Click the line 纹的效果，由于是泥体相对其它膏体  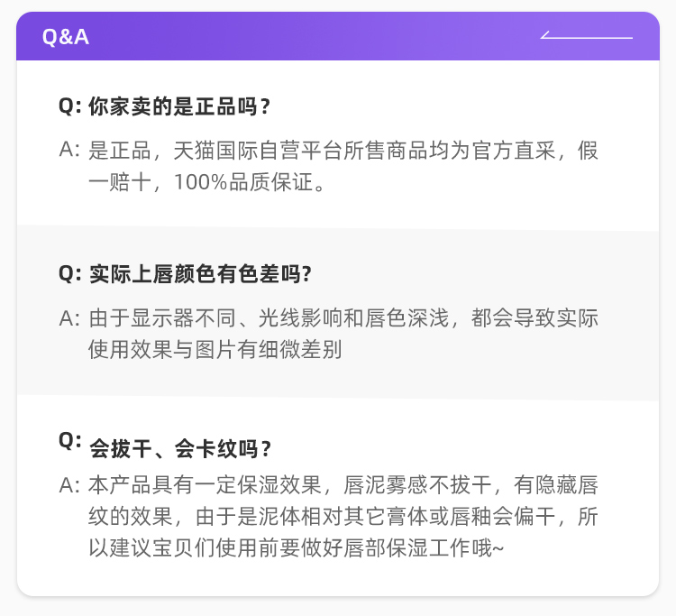click(343, 517)
